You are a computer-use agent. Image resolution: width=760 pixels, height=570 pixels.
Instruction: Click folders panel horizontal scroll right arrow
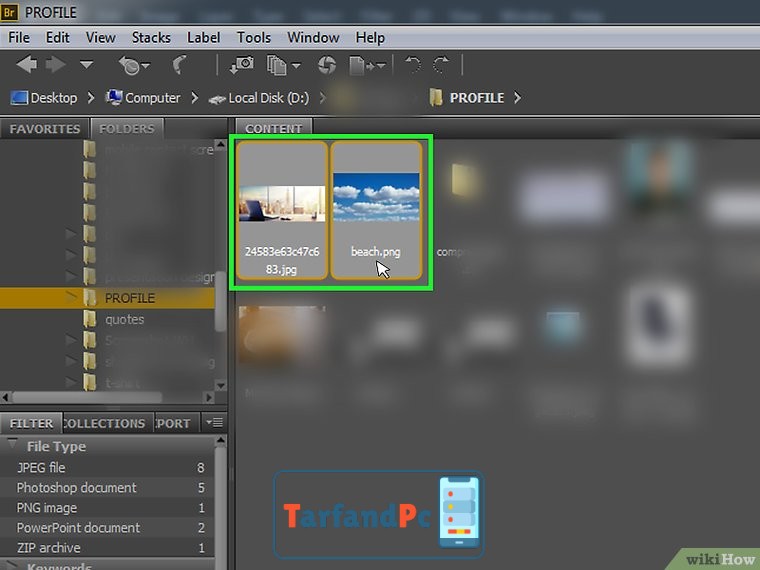click(x=209, y=397)
